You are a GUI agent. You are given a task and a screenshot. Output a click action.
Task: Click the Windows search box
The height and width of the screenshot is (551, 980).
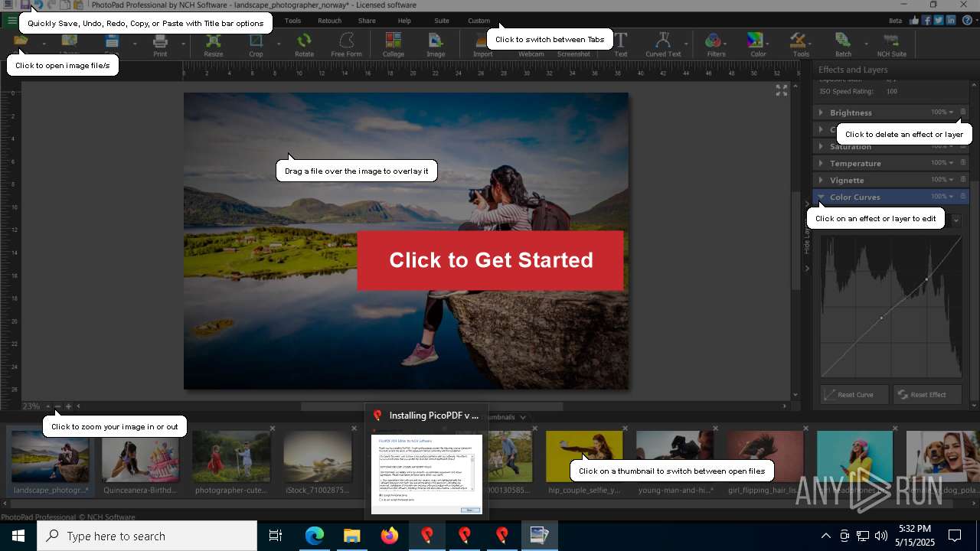[147, 536]
